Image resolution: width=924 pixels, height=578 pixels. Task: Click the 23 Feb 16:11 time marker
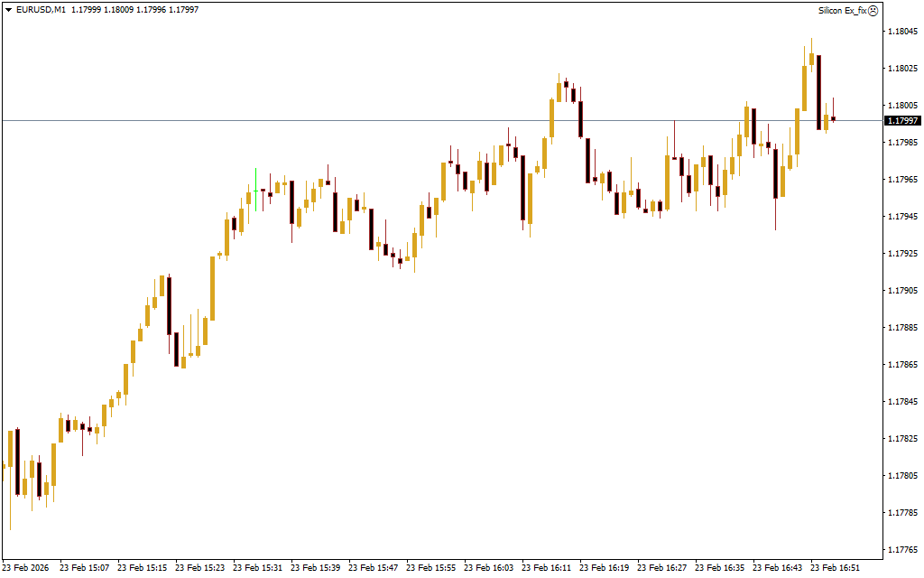[x=546, y=568]
